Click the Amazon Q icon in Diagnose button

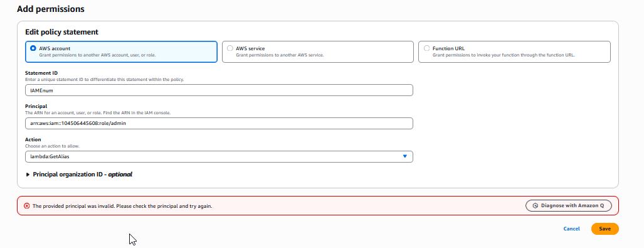click(x=535, y=206)
